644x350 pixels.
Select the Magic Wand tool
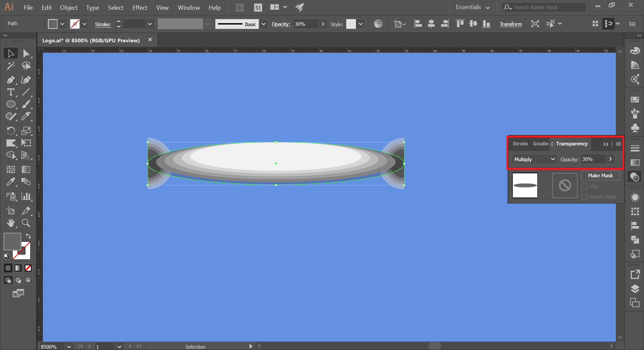coord(11,66)
